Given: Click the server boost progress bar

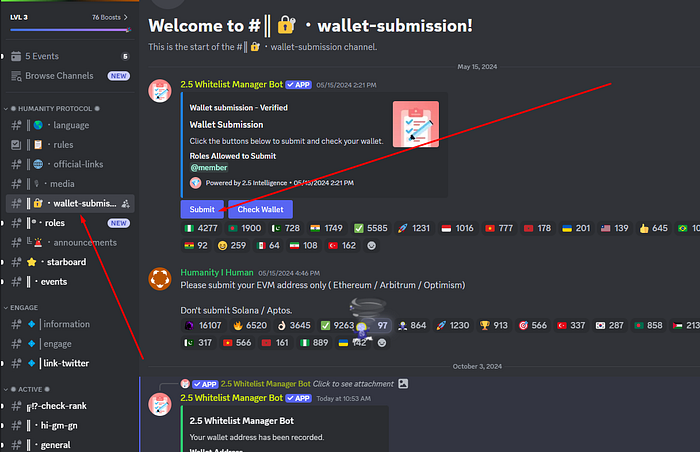Looking at the screenshot, I should (x=70, y=30).
